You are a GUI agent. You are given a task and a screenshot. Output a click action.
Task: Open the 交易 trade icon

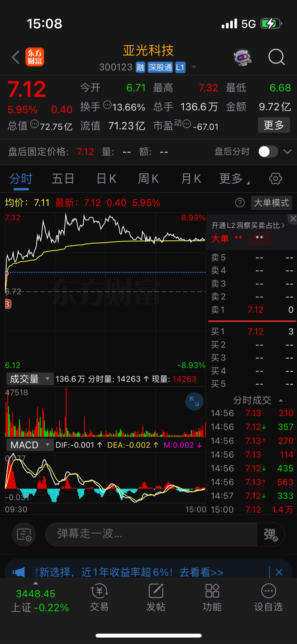pos(99,598)
